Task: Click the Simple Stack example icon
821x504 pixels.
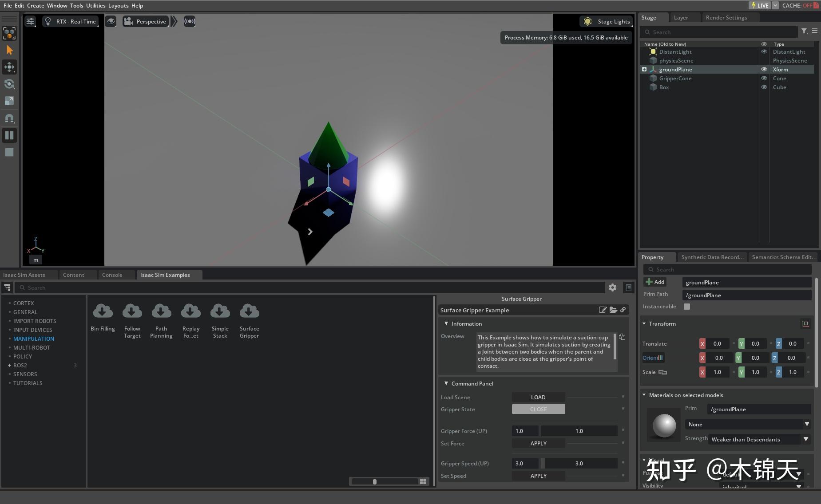Action: point(219,310)
